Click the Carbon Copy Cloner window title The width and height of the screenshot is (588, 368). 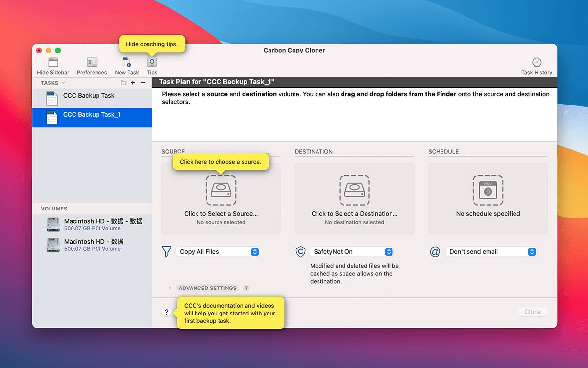click(x=294, y=50)
